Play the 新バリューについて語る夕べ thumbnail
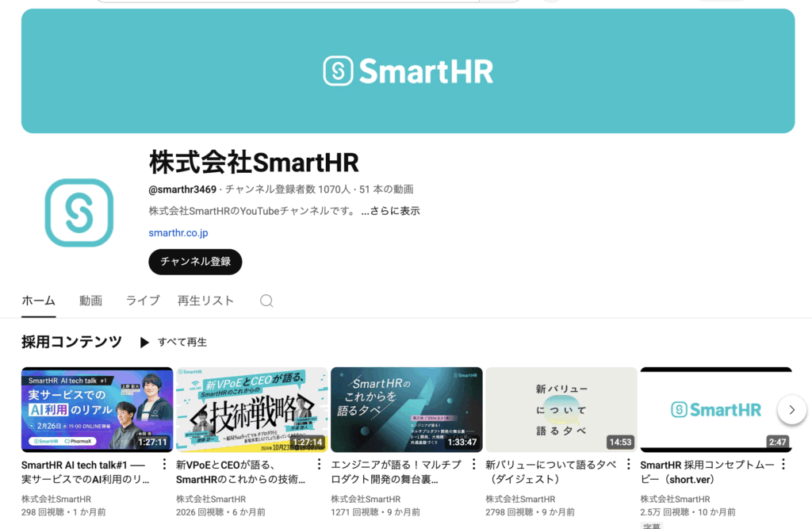The image size is (812, 529). pos(561,410)
